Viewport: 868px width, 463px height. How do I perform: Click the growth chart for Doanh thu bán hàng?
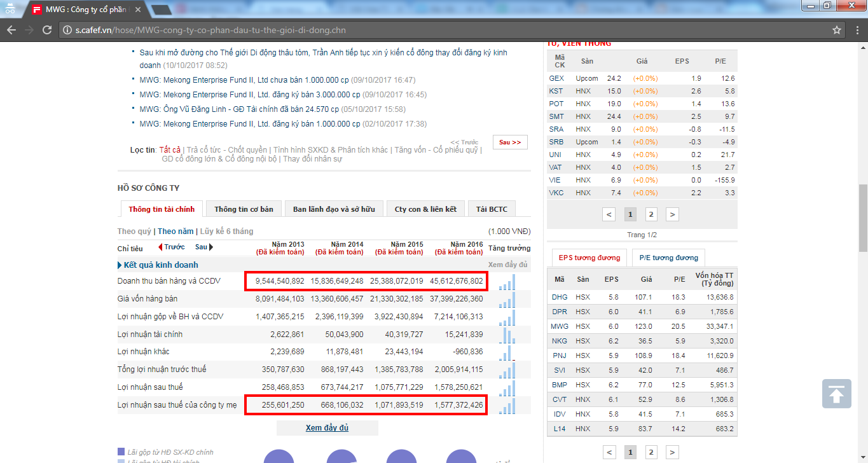click(x=508, y=281)
